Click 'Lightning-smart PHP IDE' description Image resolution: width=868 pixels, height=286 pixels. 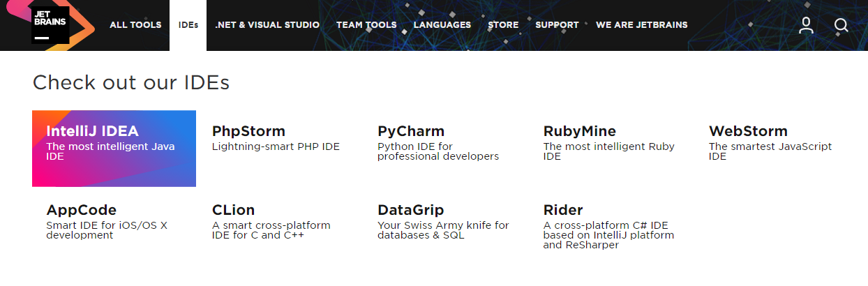pyautogui.click(x=276, y=147)
